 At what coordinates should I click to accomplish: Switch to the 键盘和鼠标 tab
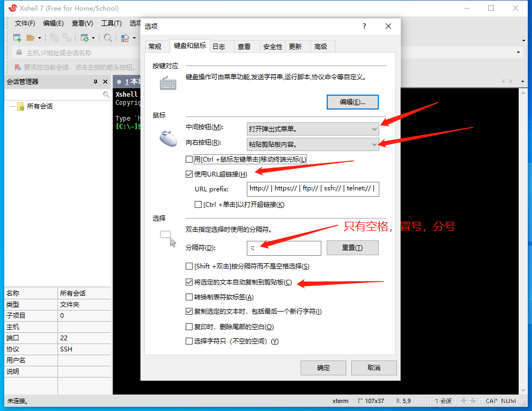tap(190, 45)
